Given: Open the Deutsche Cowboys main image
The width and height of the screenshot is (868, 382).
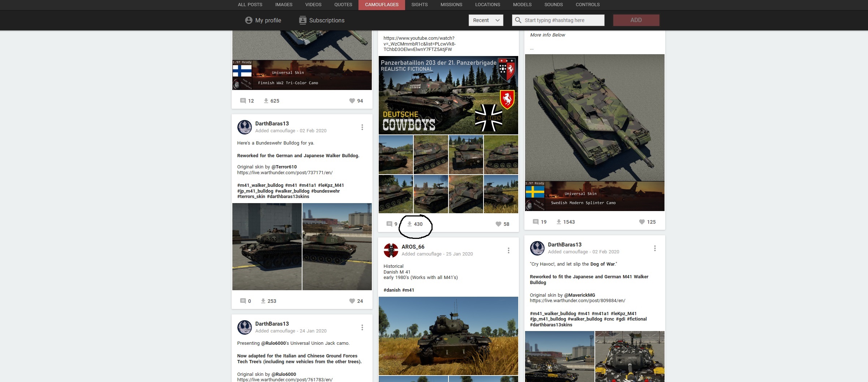Looking at the screenshot, I should [448, 95].
